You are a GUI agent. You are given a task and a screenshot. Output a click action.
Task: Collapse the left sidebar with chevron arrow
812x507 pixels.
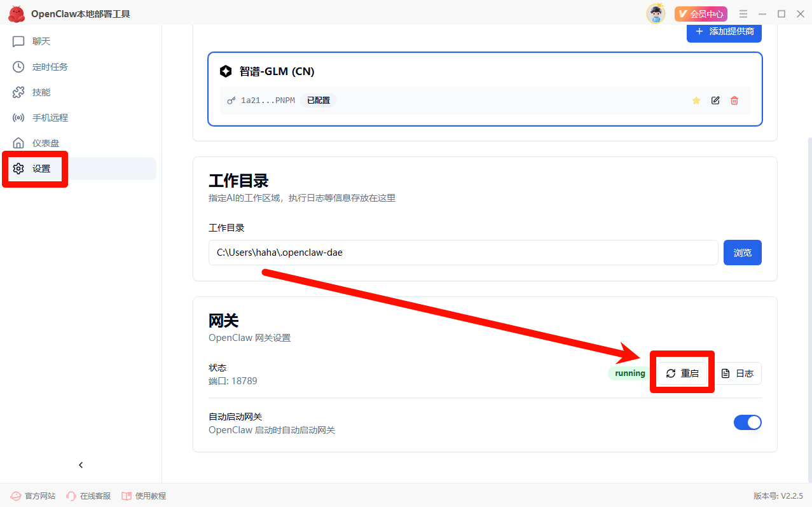point(81,465)
